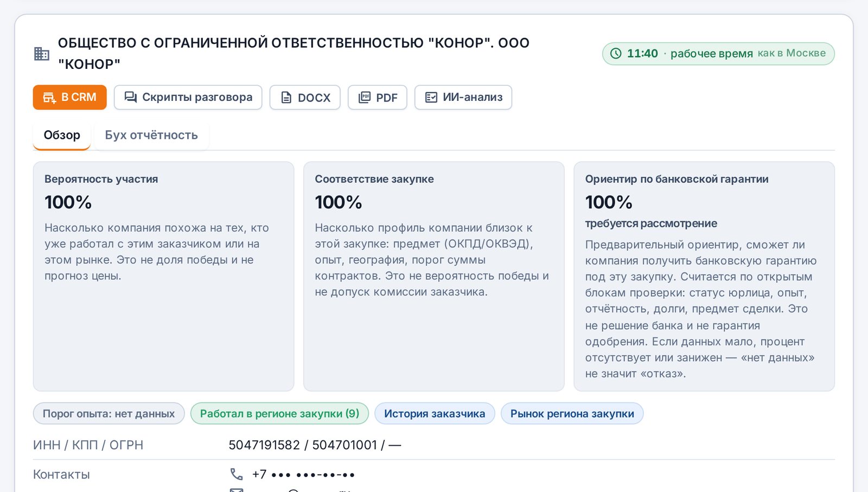Click the company building icon
868x492 pixels.
[42, 54]
